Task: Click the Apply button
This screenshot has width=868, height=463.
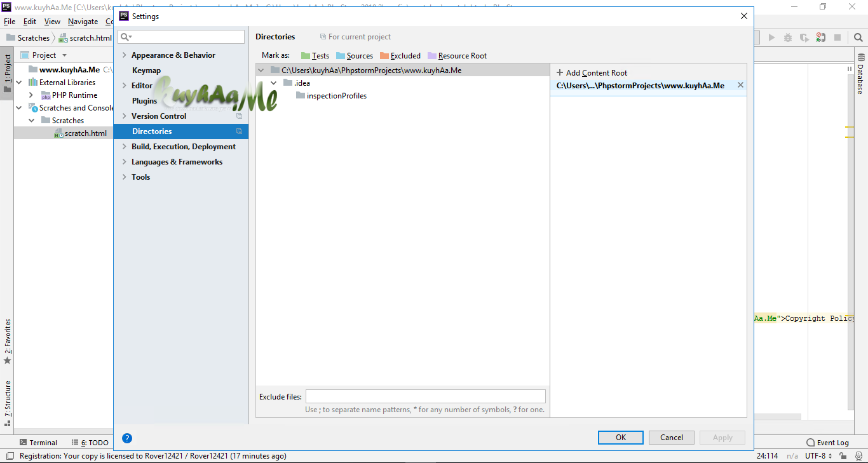Action: [722, 437]
